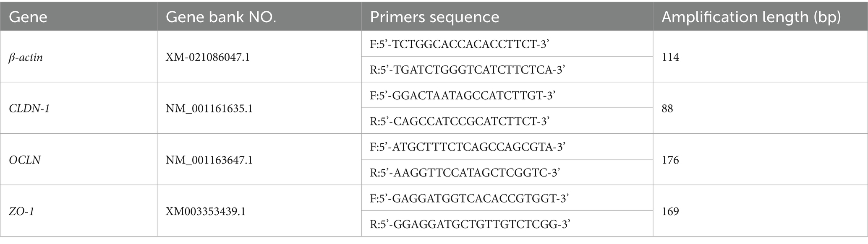Click amplification length value 114

[670, 57]
